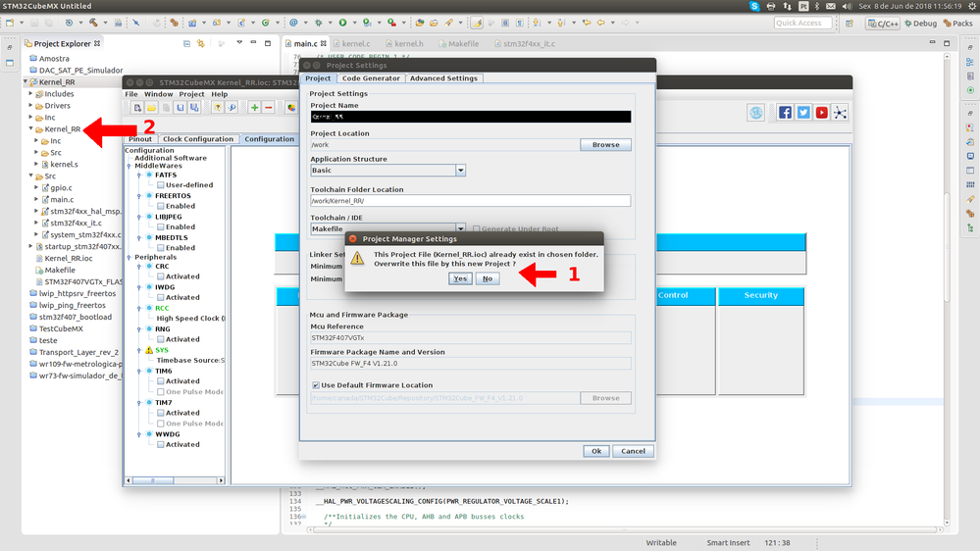Toggle RNG Activated checkbox
This screenshot has width=980, height=551.
point(161,340)
